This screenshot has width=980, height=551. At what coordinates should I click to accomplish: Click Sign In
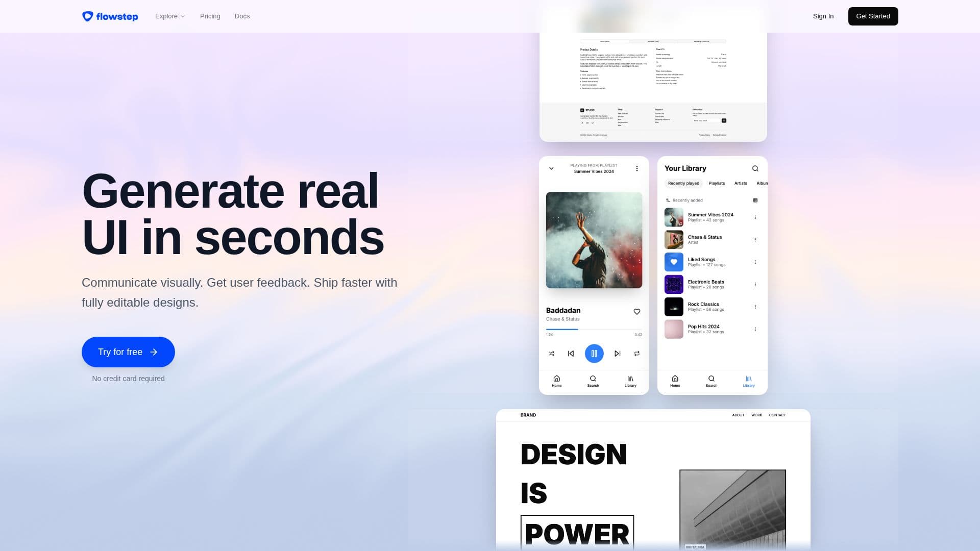(823, 16)
